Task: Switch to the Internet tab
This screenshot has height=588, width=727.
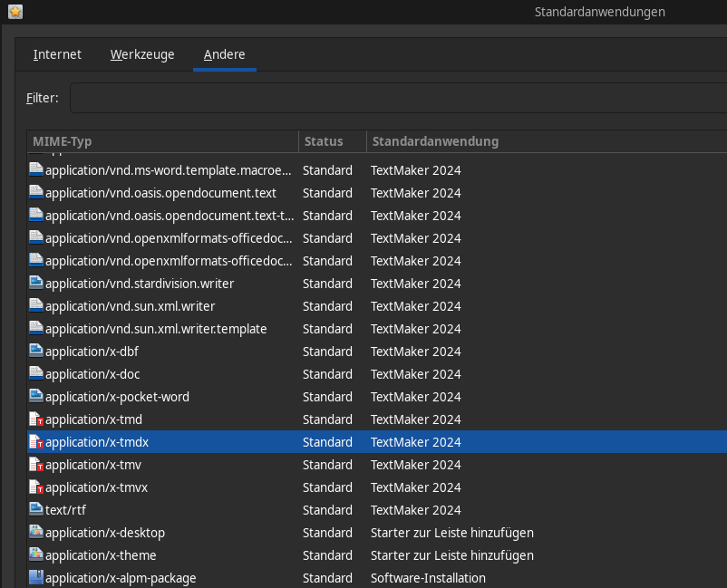Action: pos(57,55)
